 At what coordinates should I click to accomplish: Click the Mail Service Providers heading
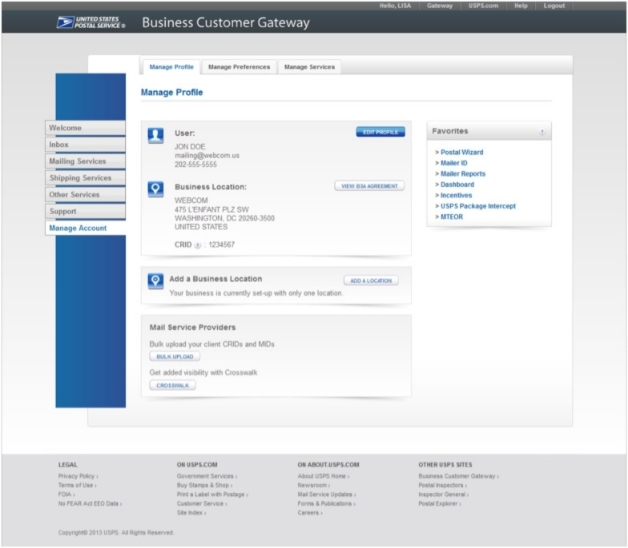click(193, 328)
